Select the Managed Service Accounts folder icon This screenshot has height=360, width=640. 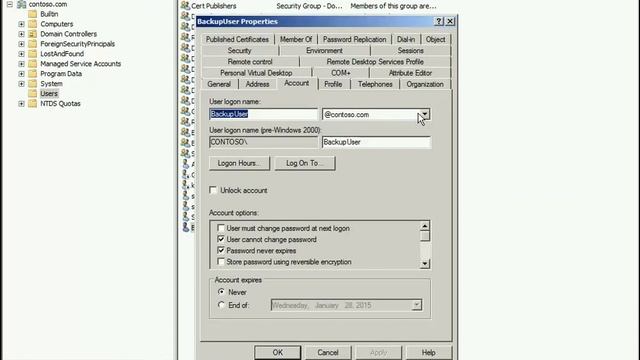coord(33,64)
